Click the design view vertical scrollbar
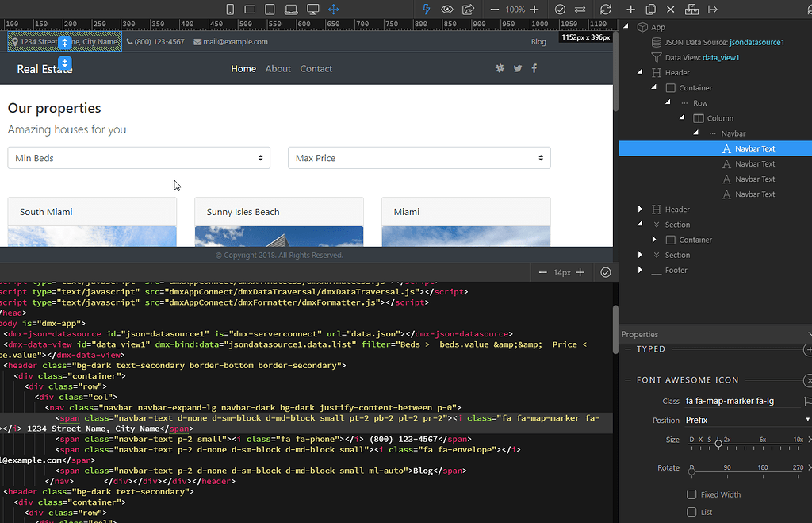 coord(615,71)
